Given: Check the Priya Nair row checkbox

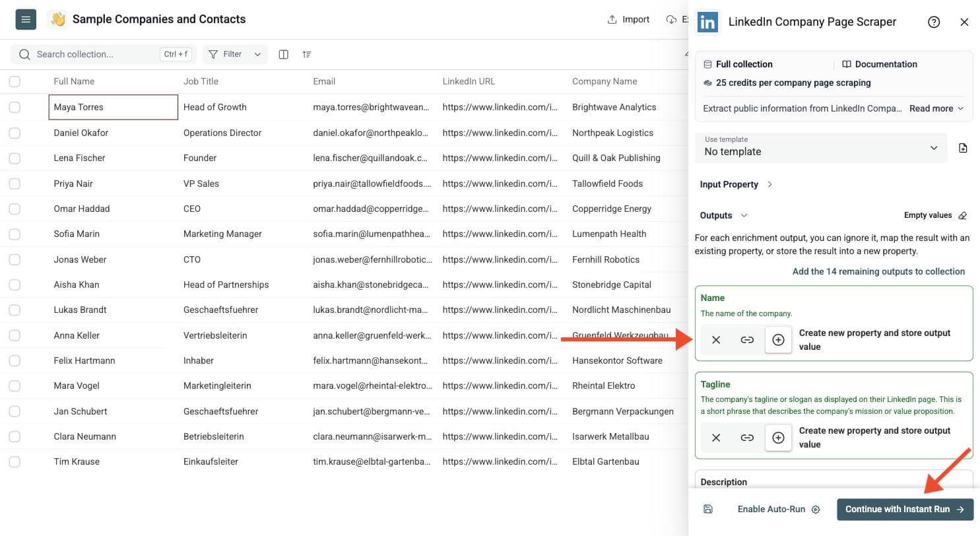Looking at the screenshot, I should [x=15, y=184].
